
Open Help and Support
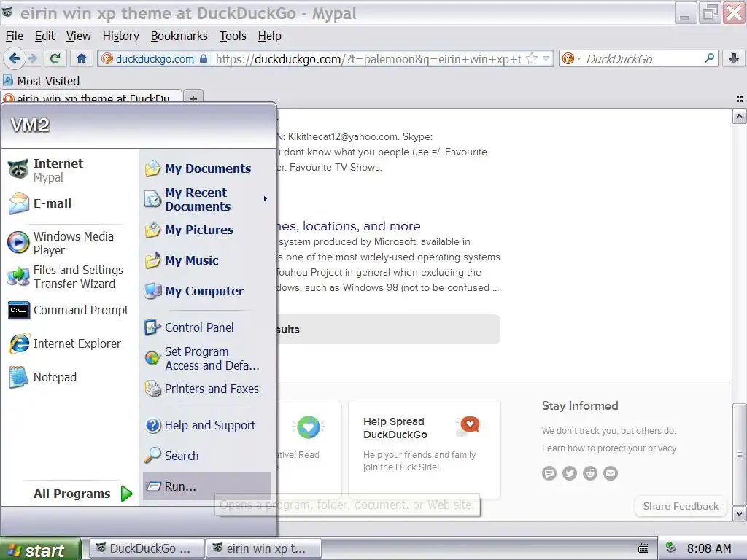point(206,425)
